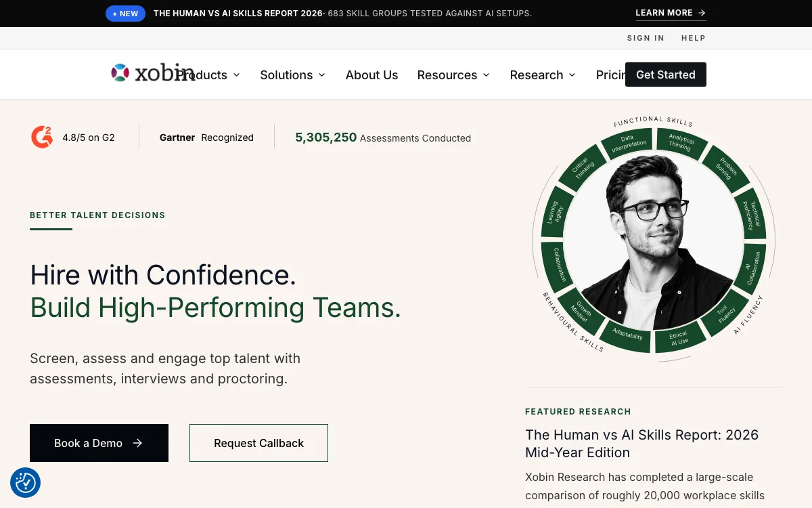Open the Human vs AI Skills Report title
The height and width of the screenshot is (508, 812).
tap(641, 443)
